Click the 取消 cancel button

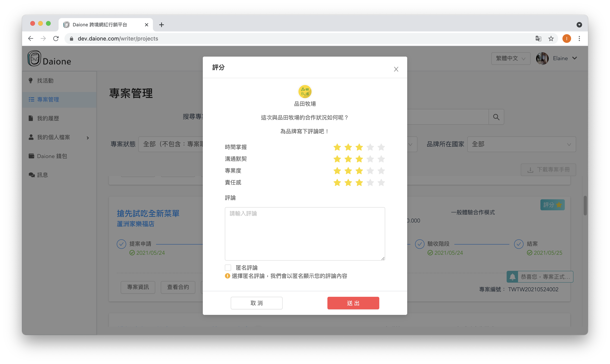pyautogui.click(x=256, y=303)
